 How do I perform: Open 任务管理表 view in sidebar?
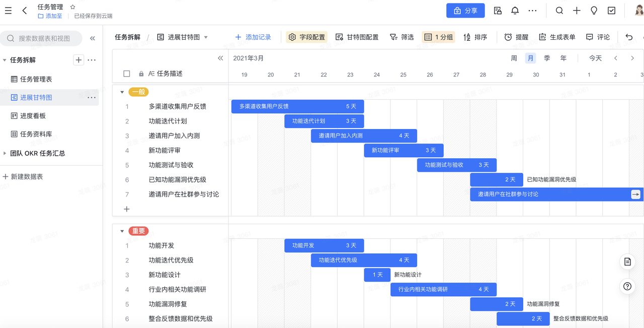click(36, 79)
